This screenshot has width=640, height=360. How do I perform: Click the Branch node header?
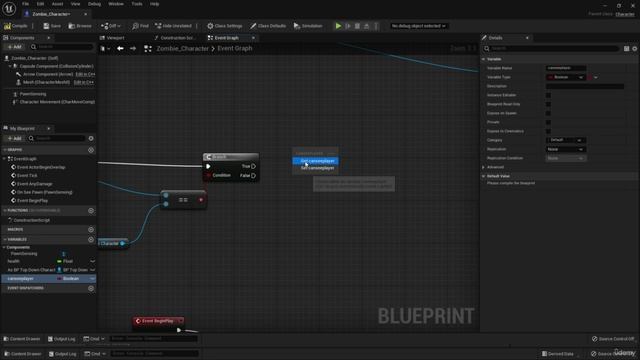click(231, 157)
